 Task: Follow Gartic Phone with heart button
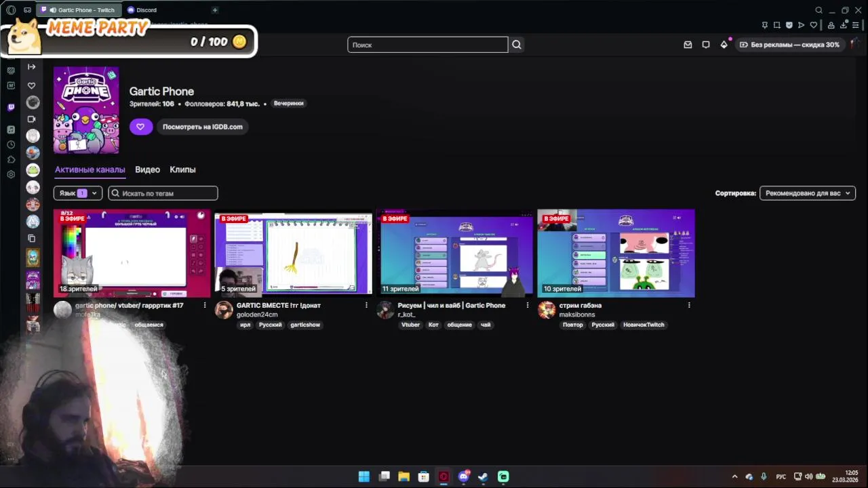pos(140,127)
